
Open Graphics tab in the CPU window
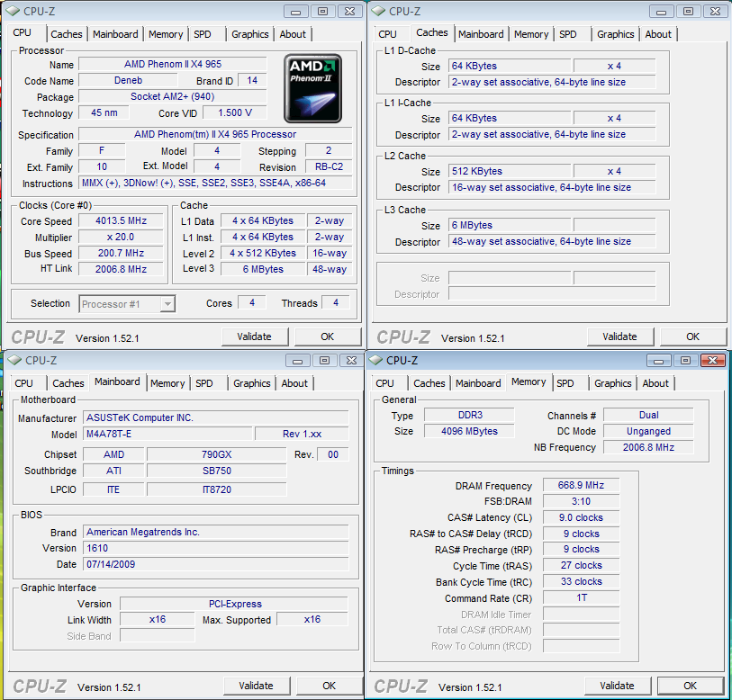(x=250, y=34)
